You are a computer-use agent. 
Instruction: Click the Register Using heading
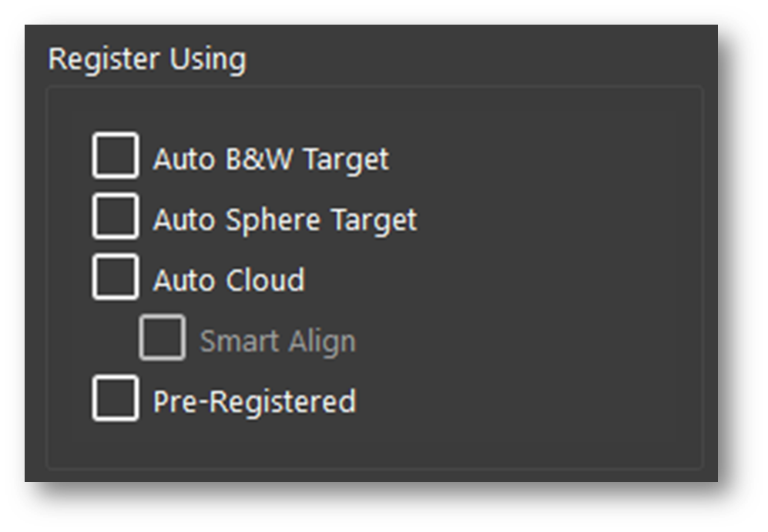[x=147, y=59]
